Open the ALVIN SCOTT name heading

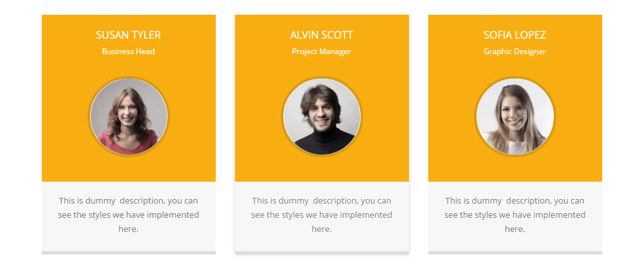[x=321, y=35]
